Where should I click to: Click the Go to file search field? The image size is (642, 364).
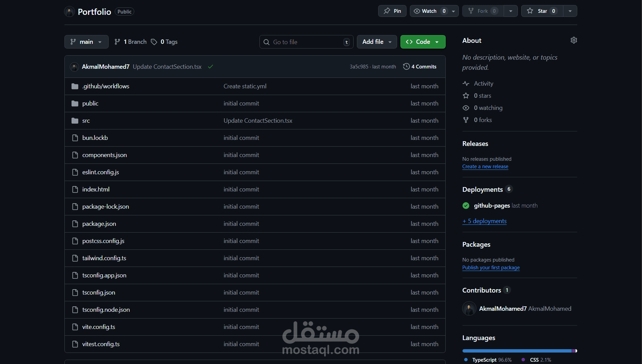(x=306, y=42)
